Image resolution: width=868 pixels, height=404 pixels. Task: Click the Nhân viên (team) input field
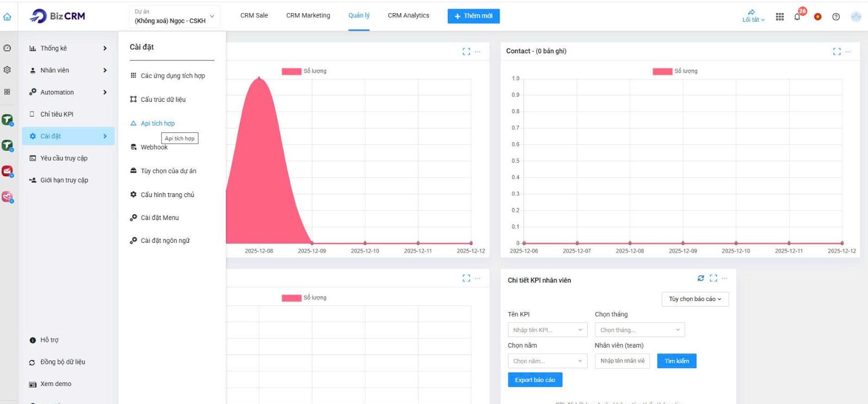point(622,361)
